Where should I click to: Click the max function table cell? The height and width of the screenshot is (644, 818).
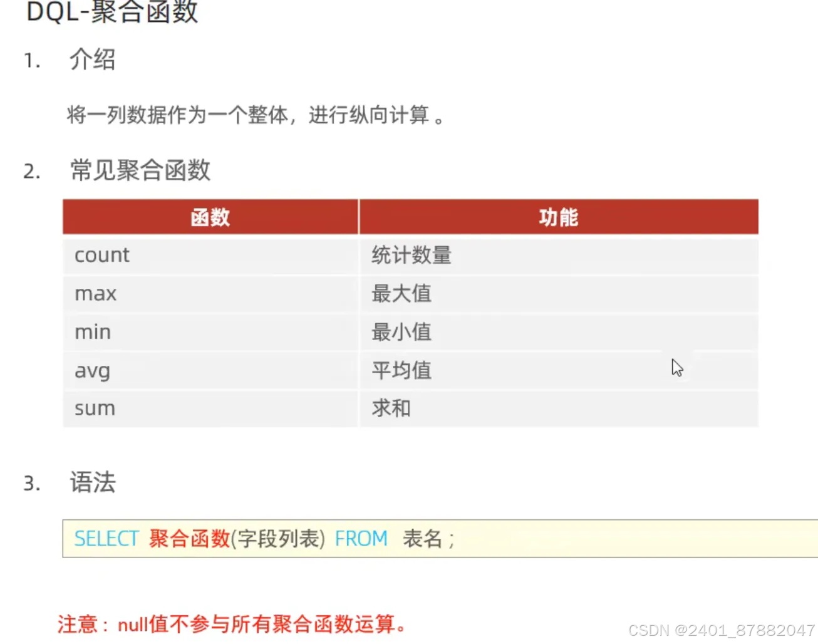[95, 293]
